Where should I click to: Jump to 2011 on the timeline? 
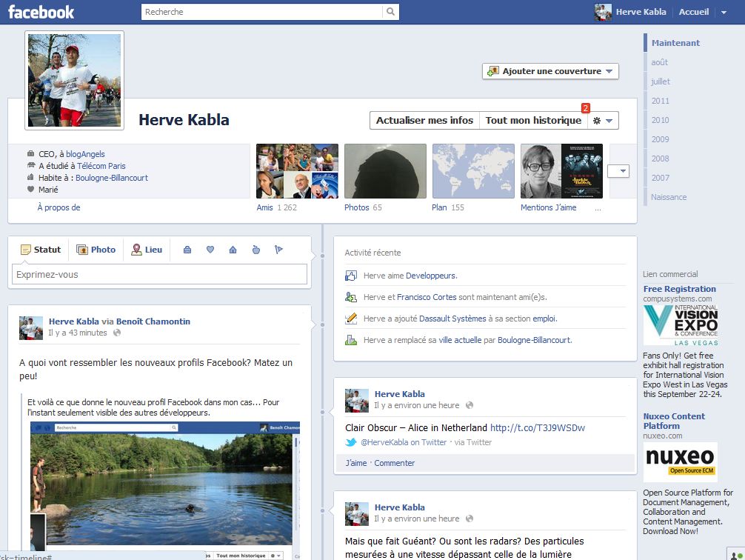click(x=661, y=101)
